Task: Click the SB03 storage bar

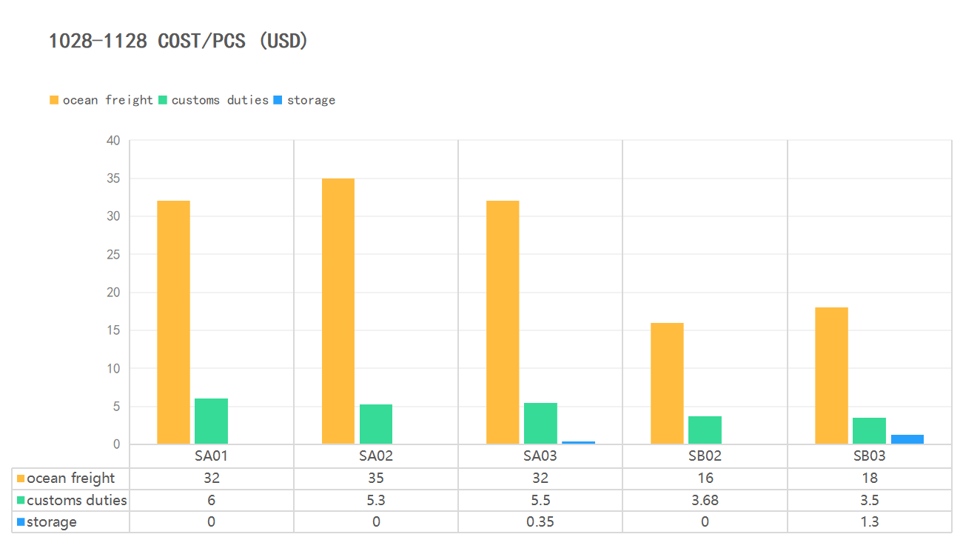Action: point(907,439)
